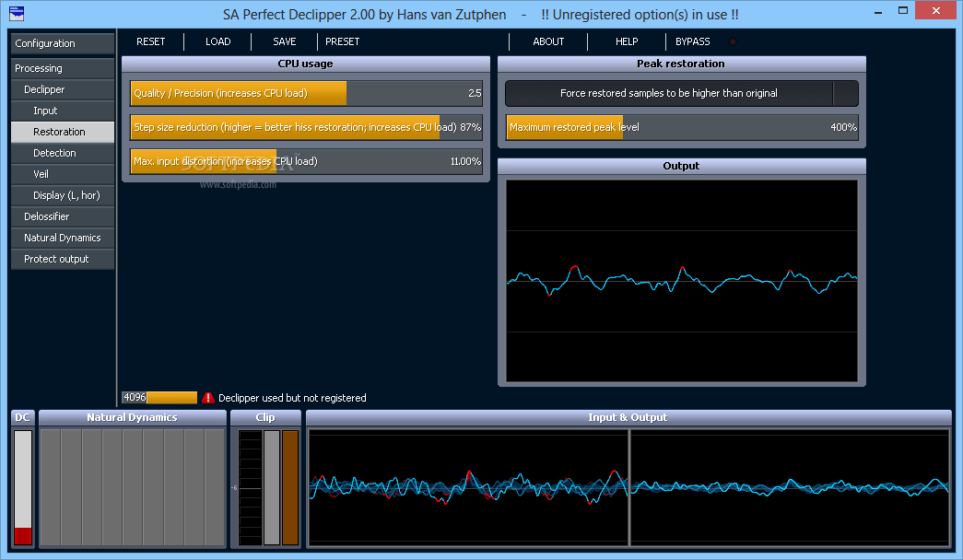Click the DC offset meter

click(23, 487)
